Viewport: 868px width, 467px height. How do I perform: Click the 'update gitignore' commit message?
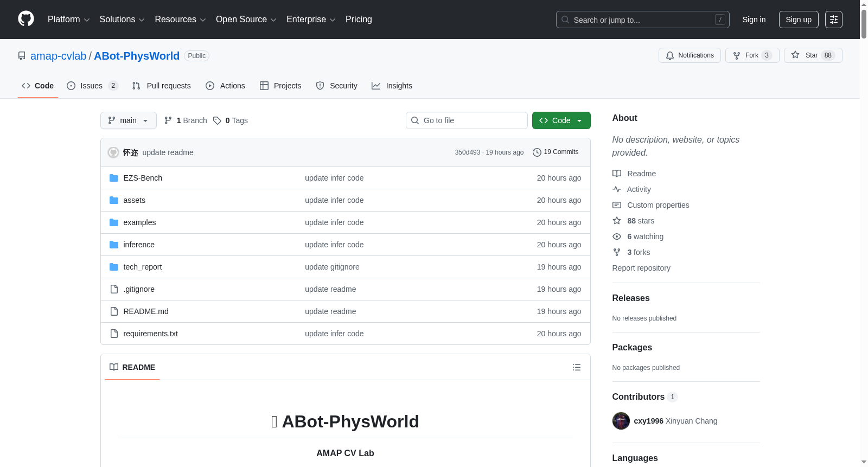[x=332, y=267]
